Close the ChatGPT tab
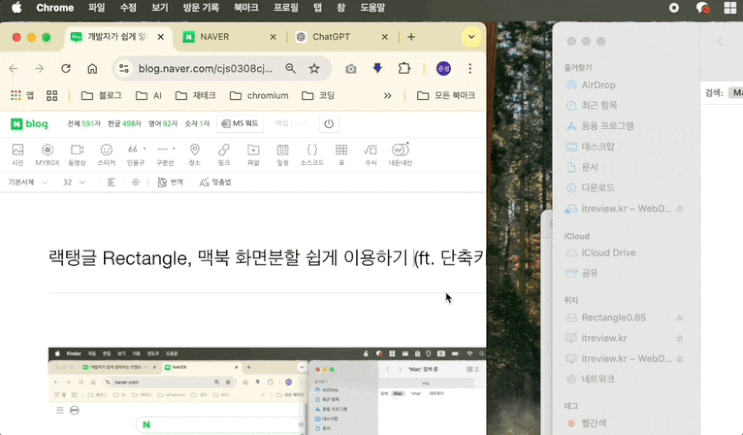 pyautogui.click(x=385, y=37)
